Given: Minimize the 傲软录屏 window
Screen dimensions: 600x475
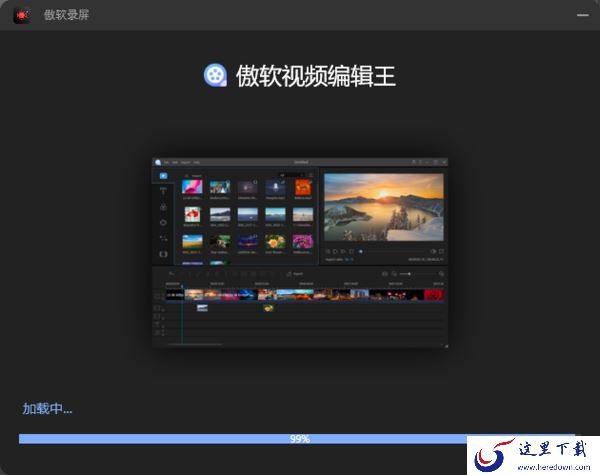Looking at the screenshot, I should [x=582, y=15].
